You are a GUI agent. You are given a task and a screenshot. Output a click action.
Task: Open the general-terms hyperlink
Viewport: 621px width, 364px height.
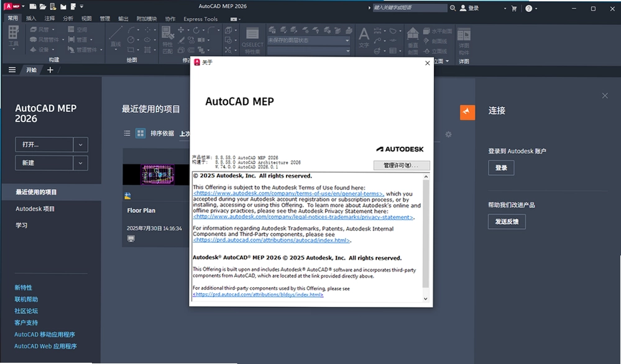pyautogui.click(x=288, y=194)
